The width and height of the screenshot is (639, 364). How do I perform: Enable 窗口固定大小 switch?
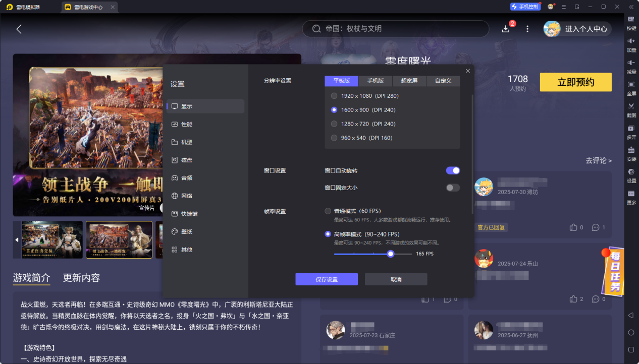[453, 188]
